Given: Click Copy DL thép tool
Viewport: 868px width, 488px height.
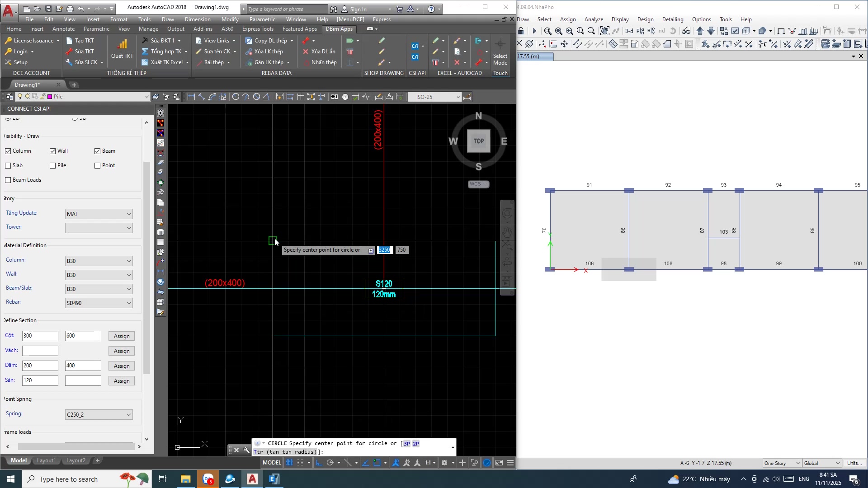Looking at the screenshot, I should tap(269, 41).
